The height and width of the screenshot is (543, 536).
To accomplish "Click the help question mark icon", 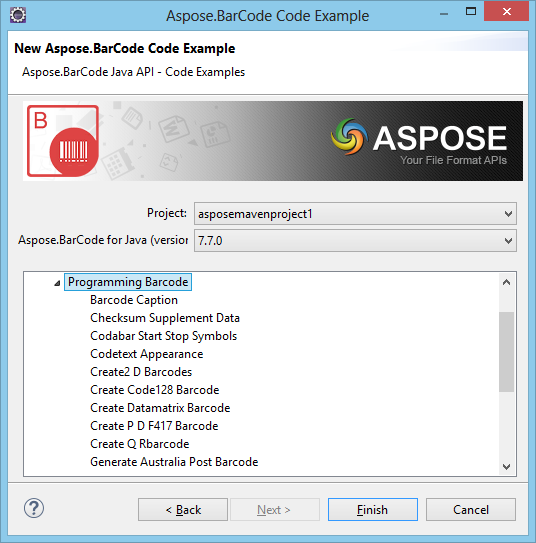I will pyautogui.click(x=34, y=508).
